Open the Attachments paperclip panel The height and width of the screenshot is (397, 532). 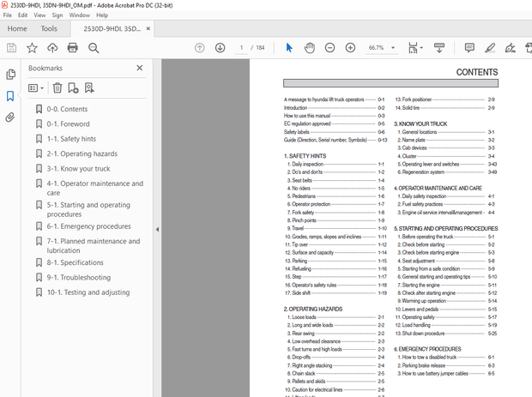point(10,117)
